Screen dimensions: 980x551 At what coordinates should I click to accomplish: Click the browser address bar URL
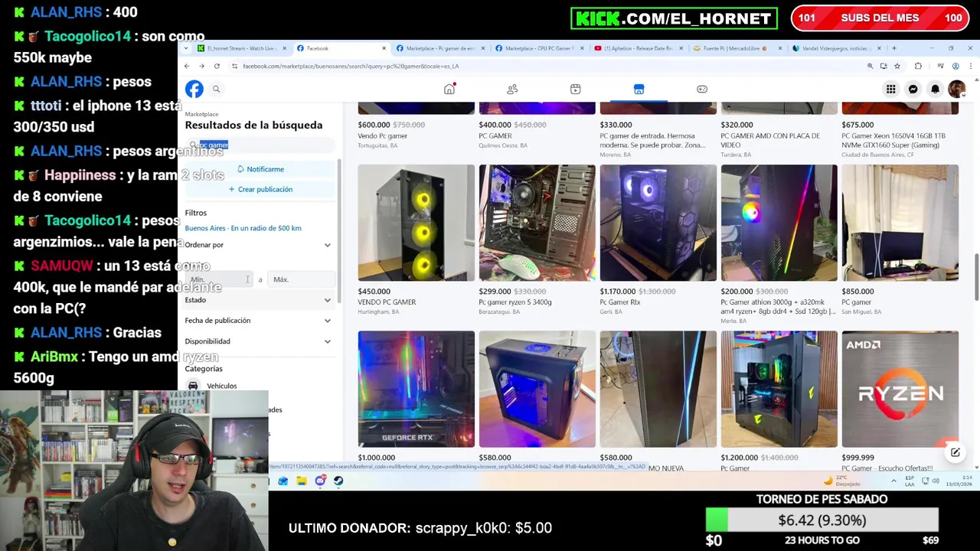pyautogui.click(x=351, y=67)
